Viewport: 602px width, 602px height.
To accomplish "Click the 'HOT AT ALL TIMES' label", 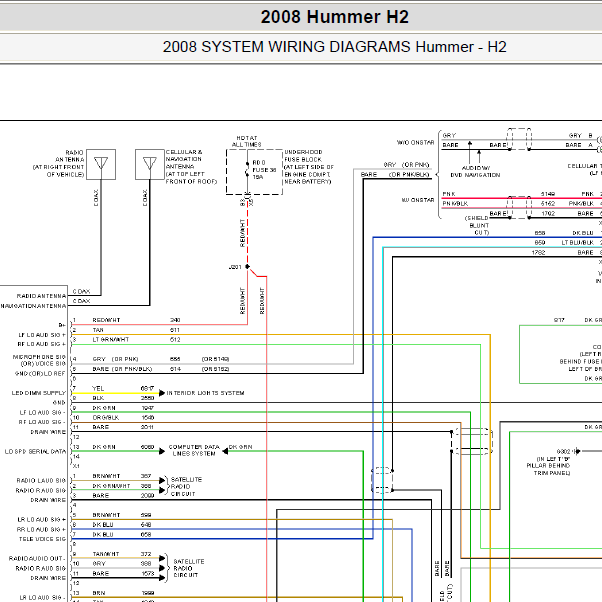I will 247,141.
